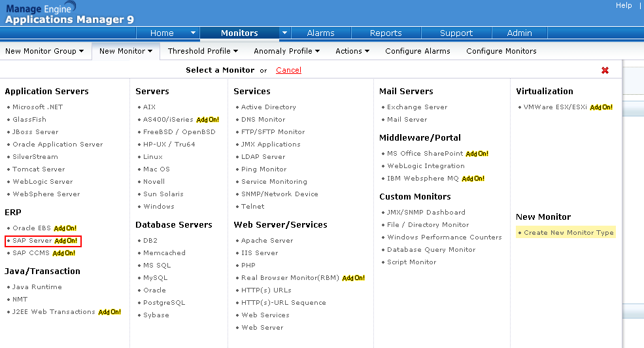Select the Tomcat Server monitor
The height and width of the screenshot is (348, 644).
(39, 169)
